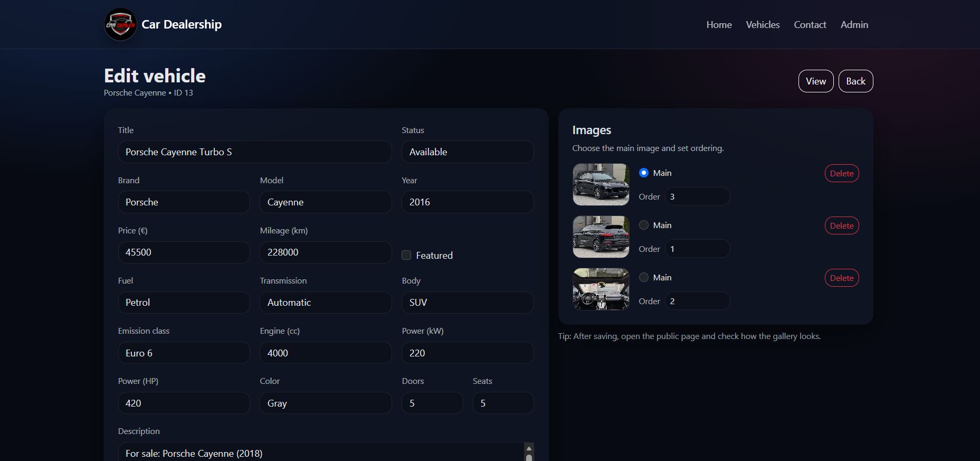Open the Transmission dropdown showing Automatic
The height and width of the screenshot is (461, 980).
pos(326,303)
